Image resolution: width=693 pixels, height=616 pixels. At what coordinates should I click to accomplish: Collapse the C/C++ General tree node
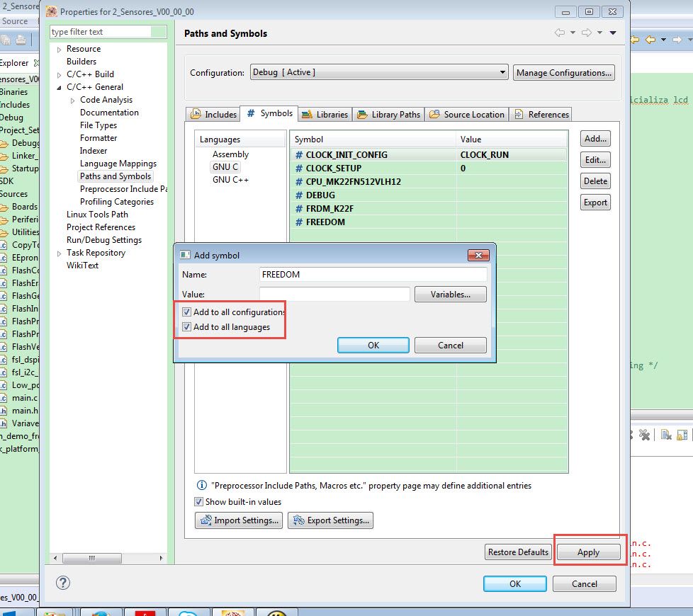pos(60,87)
